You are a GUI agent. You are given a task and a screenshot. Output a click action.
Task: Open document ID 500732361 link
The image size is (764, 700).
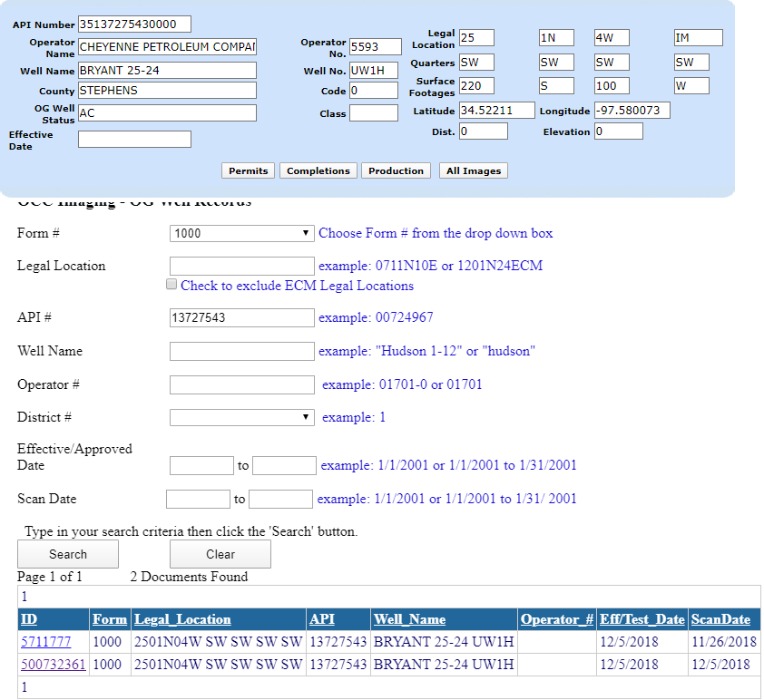coord(53,665)
